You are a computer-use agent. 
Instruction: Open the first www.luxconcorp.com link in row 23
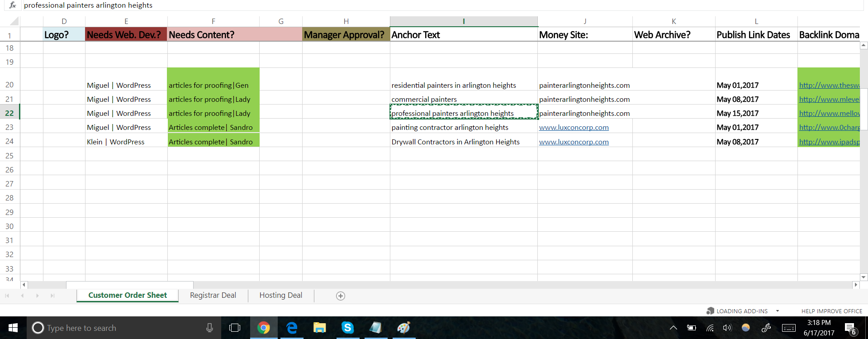point(574,128)
